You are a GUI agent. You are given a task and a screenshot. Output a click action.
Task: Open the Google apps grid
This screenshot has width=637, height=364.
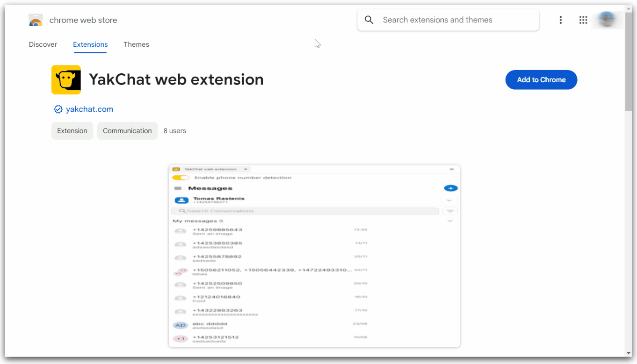point(583,20)
